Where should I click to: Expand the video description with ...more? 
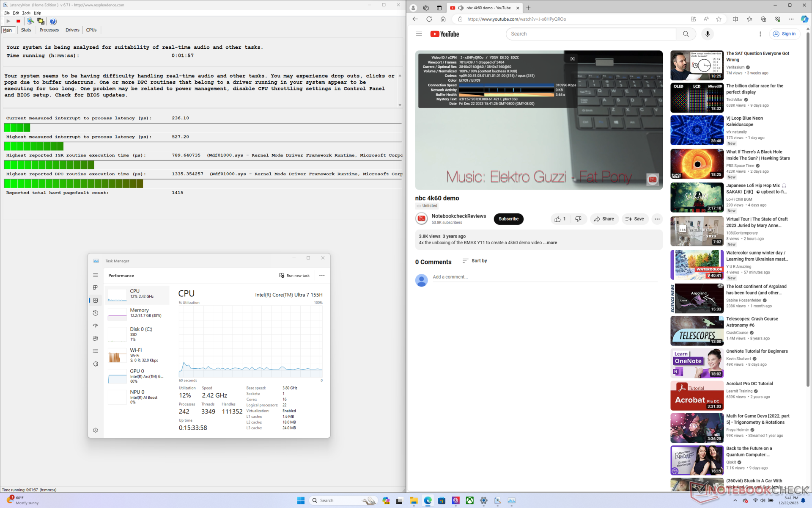pyautogui.click(x=550, y=243)
